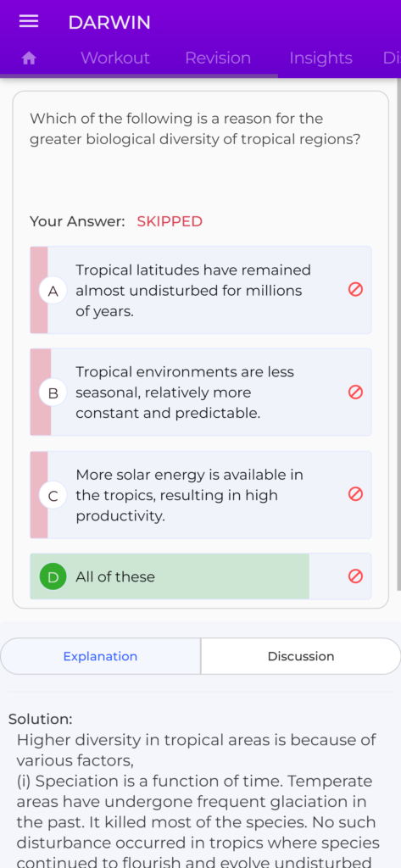Choose 'All of these' answer option

pos(200,576)
